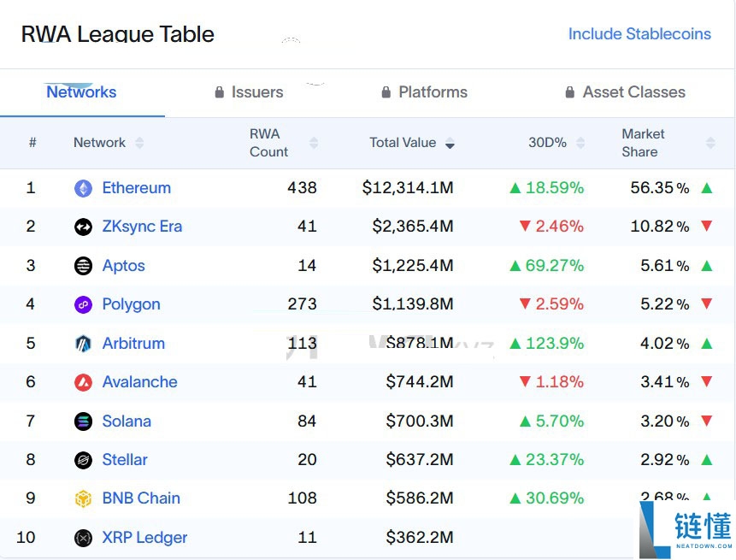Click the Network column header text
Image resolution: width=736 pixels, height=560 pixels.
tap(99, 143)
